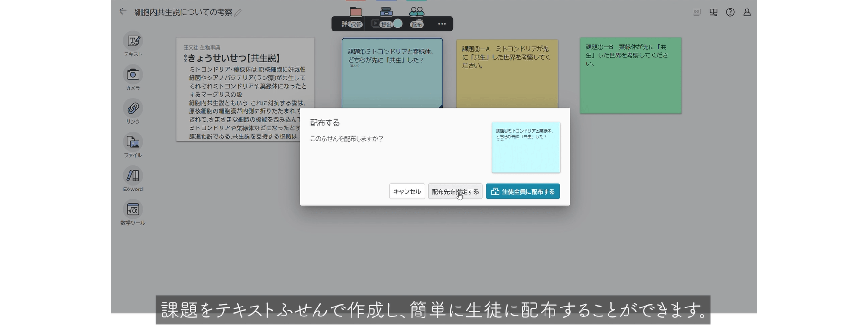Click 配布先を指定する button

click(x=455, y=191)
